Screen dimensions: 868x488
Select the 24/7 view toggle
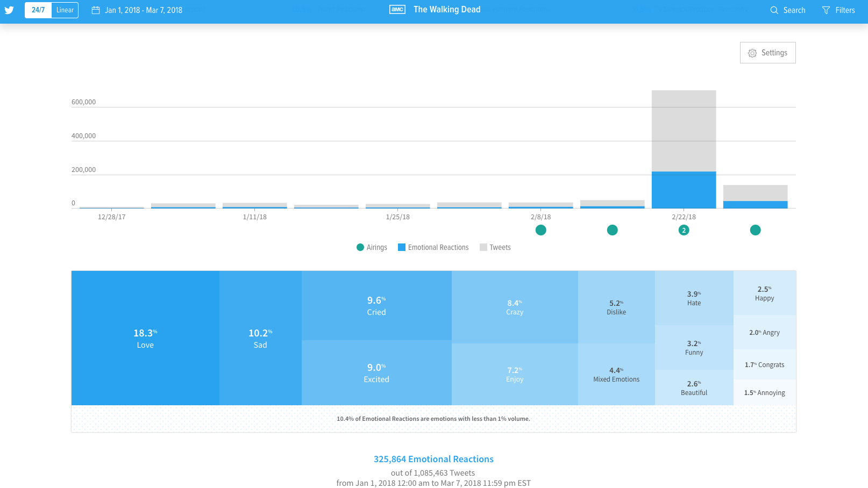[x=38, y=10]
